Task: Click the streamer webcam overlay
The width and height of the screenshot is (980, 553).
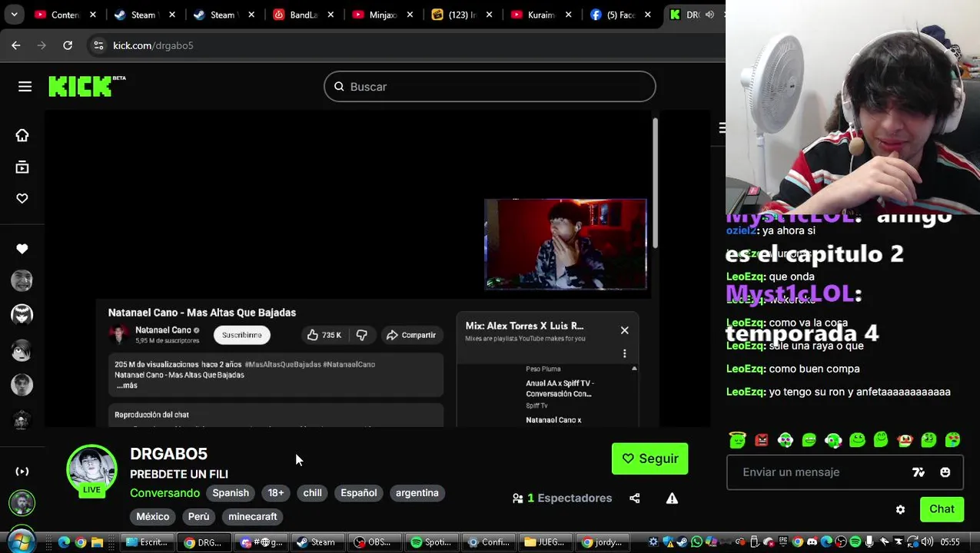Action: (566, 244)
